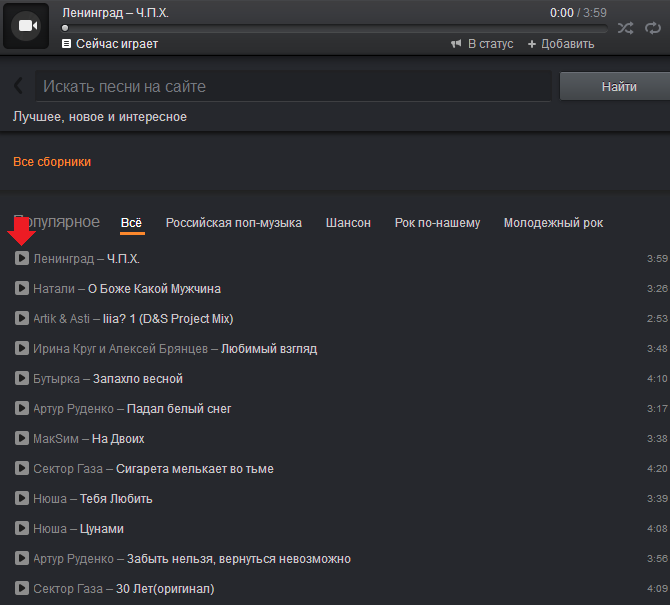This screenshot has height=605, width=670.
Task: Switch to Шансон tab
Action: pyautogui.click(x=348, y=223)
